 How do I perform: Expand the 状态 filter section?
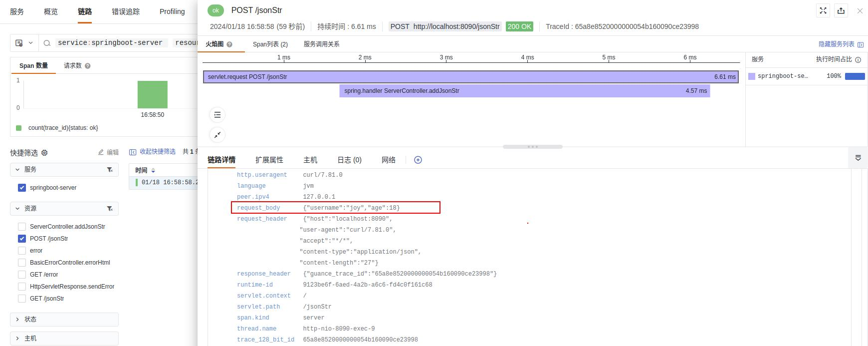click(x=17, y=320)
